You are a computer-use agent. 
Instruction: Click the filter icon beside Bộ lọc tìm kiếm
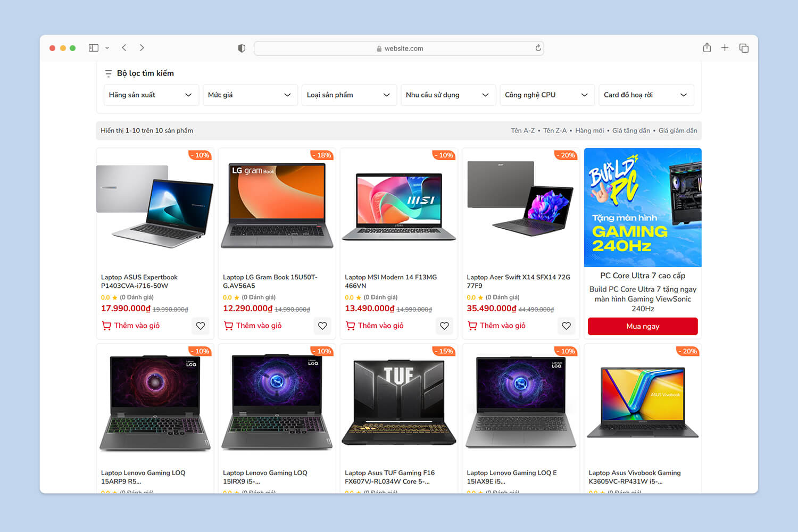pos(109,73)
